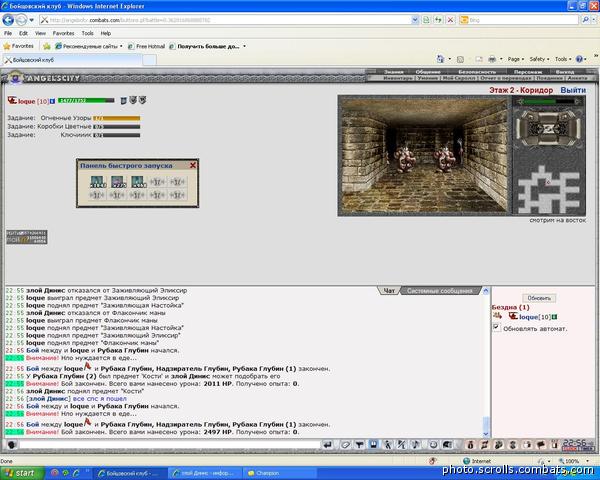The width and height of the screenshot is (600, 480).
Task: Click the smiley emoticons icon
Action: [433, 444]
